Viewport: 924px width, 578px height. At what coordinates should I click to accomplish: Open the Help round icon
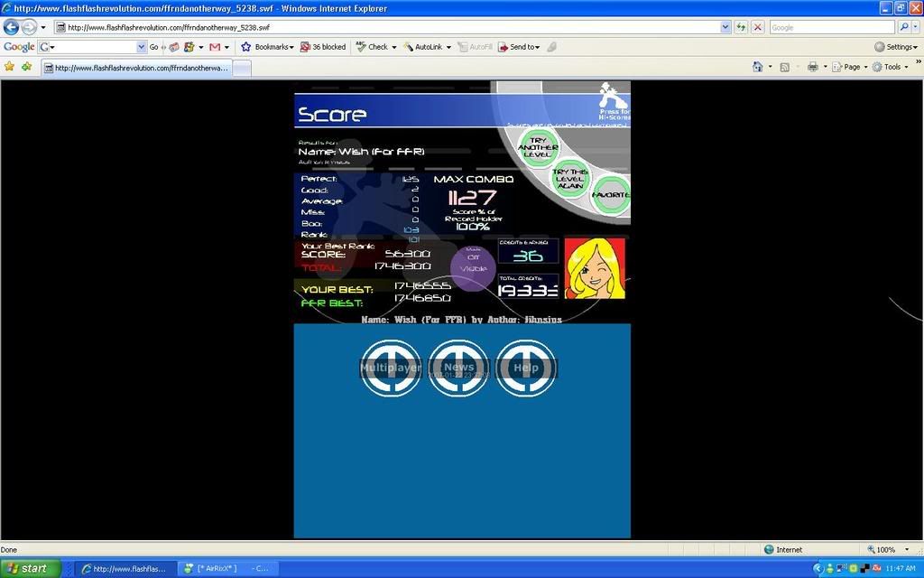pyautogui.click(x=526, y=368)
